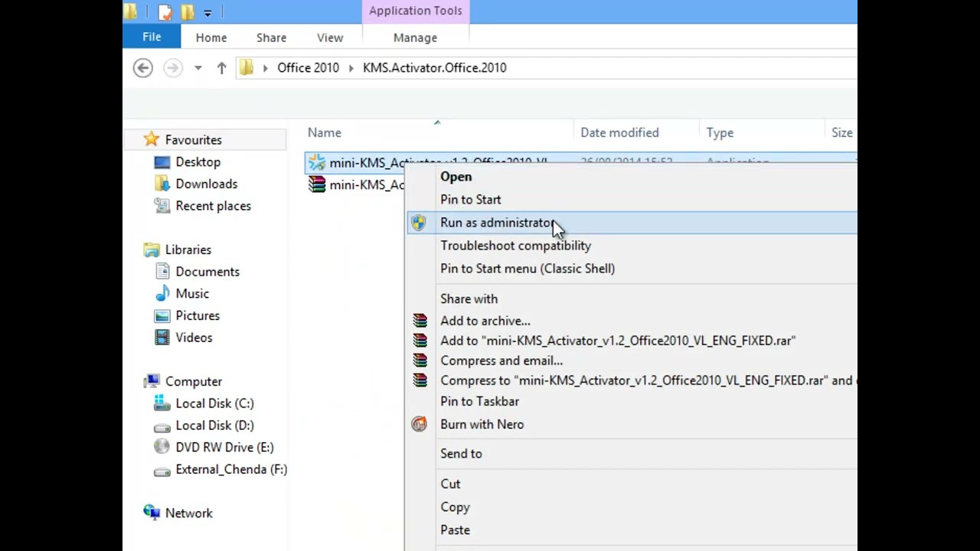
Task: Sort files by the Type column header
Action: (720, 132)
